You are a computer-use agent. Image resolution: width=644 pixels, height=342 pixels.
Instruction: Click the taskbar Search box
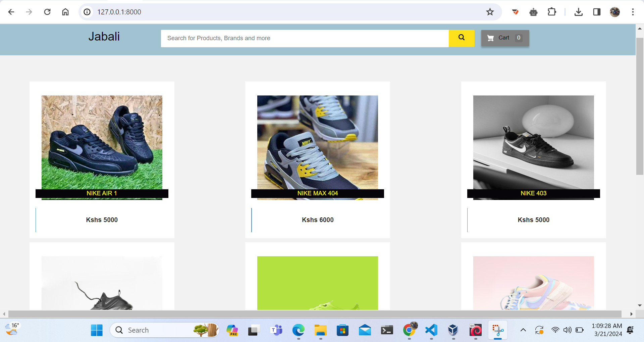pos(164,330)
